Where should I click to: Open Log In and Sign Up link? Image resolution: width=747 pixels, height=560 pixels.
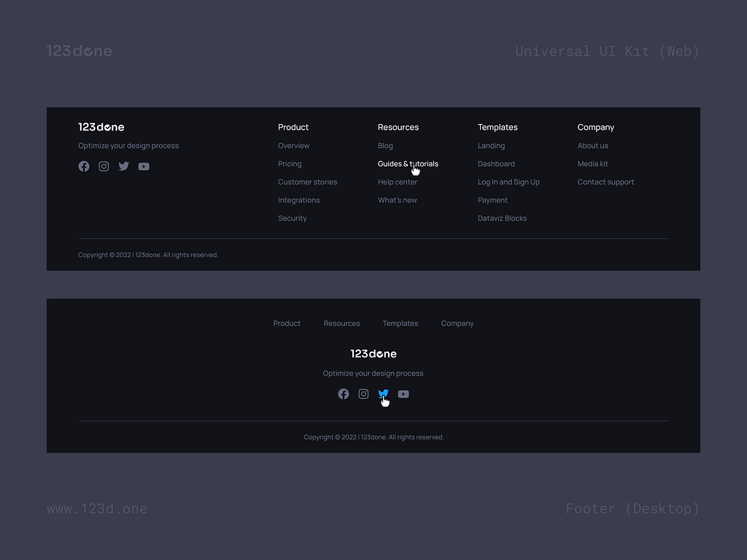508,182
